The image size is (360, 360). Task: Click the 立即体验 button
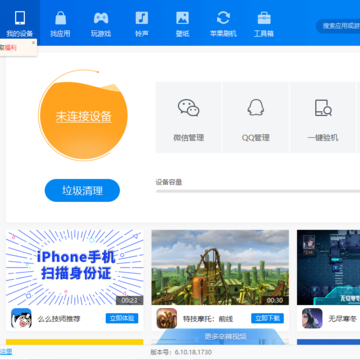click(x=122, y=318)
